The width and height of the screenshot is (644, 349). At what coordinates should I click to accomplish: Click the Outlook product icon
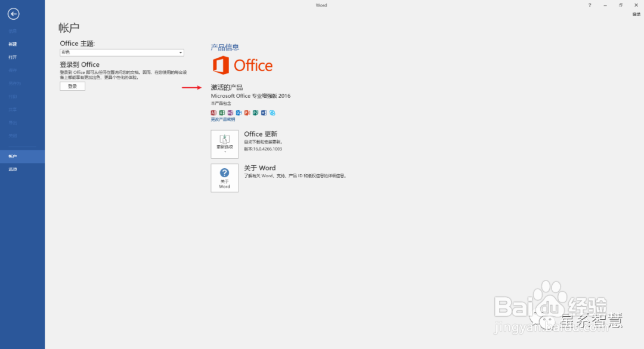[239, 113]
